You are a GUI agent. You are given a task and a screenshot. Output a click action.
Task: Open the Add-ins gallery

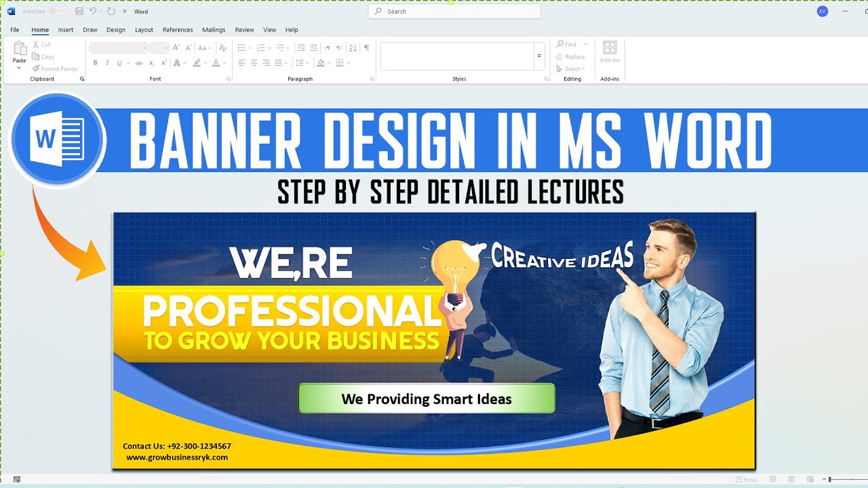(x=610, y=52)
